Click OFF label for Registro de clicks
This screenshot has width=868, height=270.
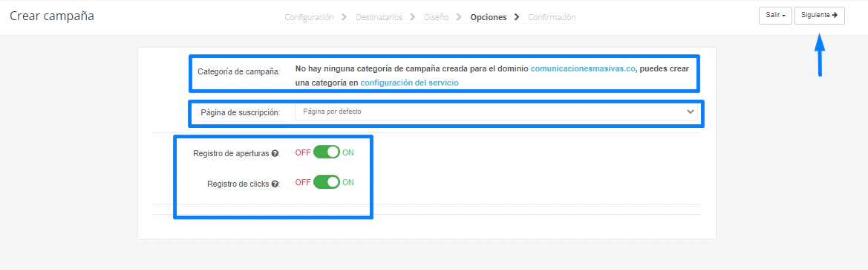pyautogui.click(x=303, y=182)
